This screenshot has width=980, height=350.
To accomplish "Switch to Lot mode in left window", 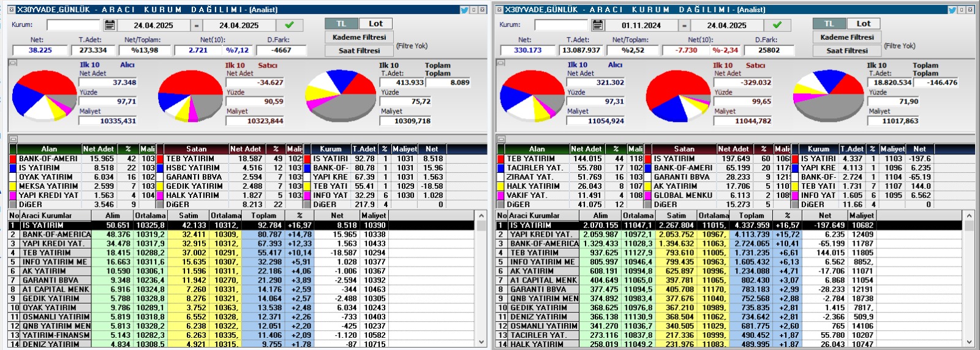I will coord(375,23).
